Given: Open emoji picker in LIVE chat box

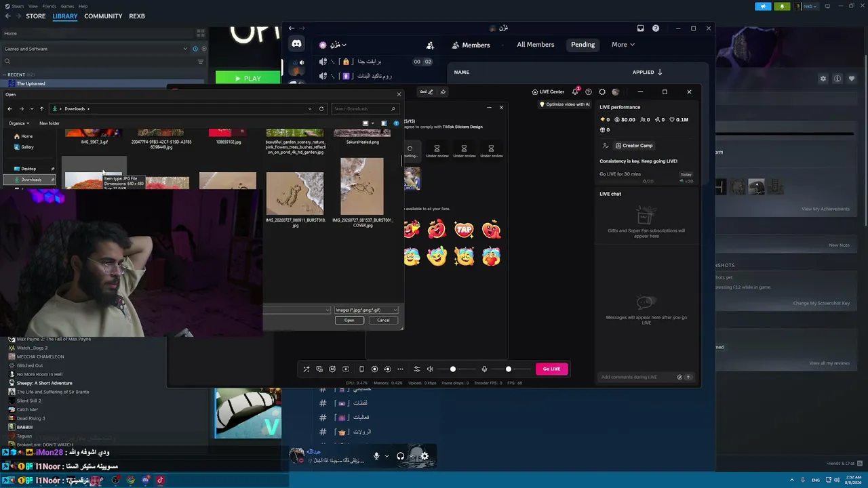Looking at the screenshot, I should (679, 377).
